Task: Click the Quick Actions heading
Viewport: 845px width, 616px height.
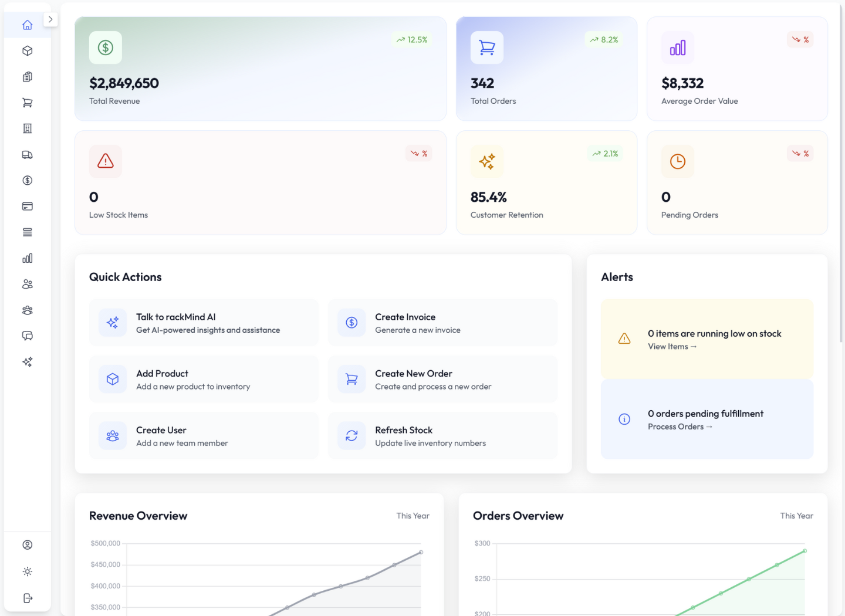Action: click(x=126, y=277)
